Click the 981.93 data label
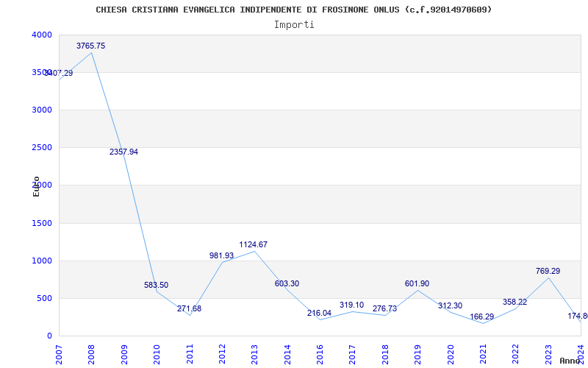The width and height of the screenshot is (588, 368). (221, 255)
